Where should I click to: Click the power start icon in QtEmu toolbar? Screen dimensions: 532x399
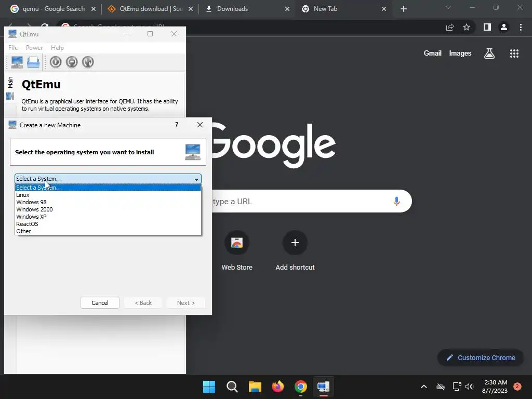(56, 62)
